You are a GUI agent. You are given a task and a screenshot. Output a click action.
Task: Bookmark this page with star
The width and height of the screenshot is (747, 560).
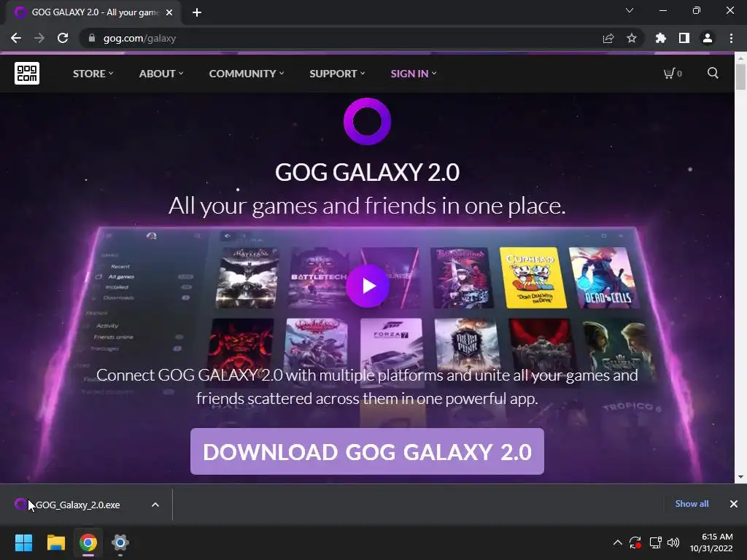[632, 38]
